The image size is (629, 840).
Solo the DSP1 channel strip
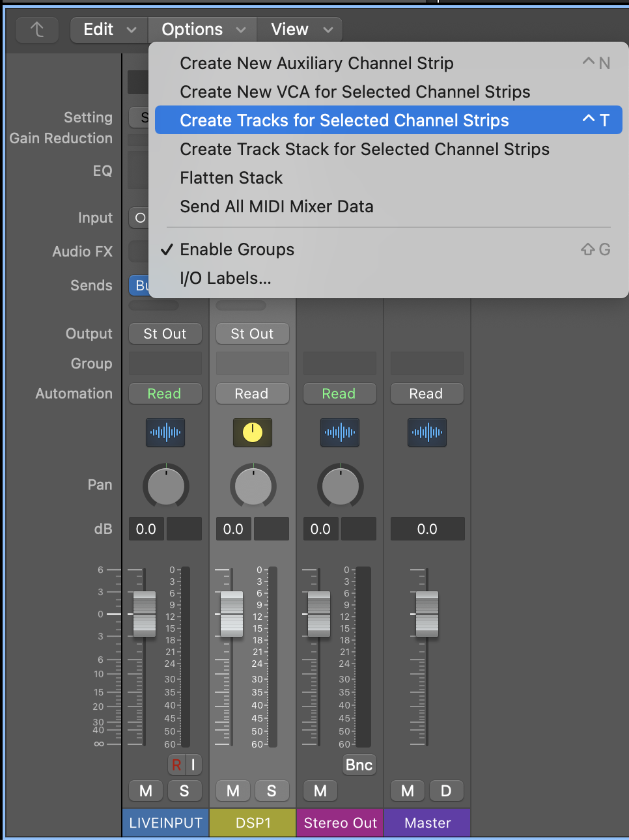point(272,791)
